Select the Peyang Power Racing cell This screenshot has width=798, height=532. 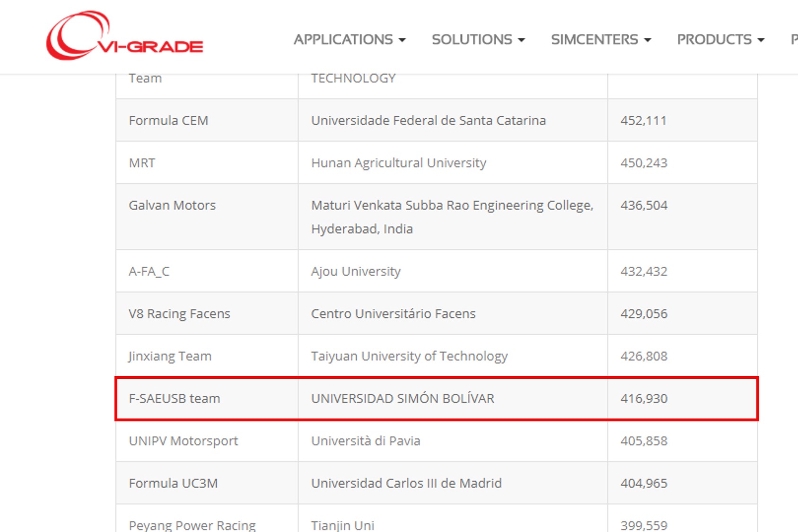point(207,519)
